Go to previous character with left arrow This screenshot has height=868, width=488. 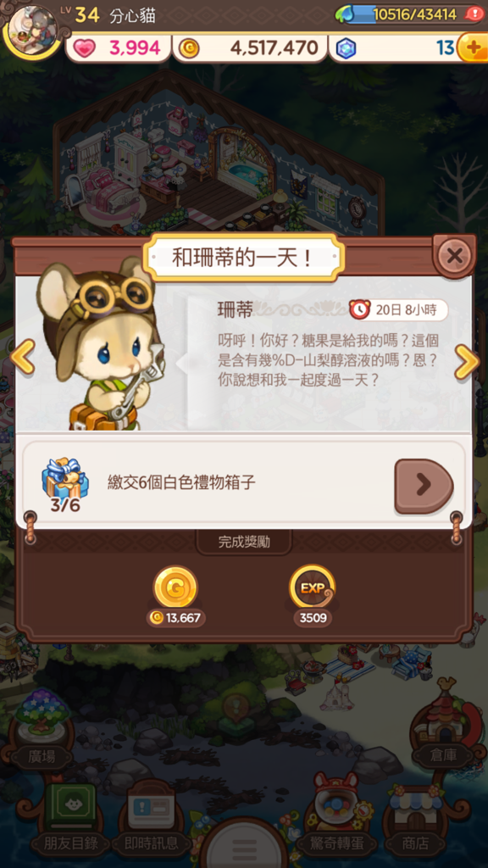pos(22,356)
